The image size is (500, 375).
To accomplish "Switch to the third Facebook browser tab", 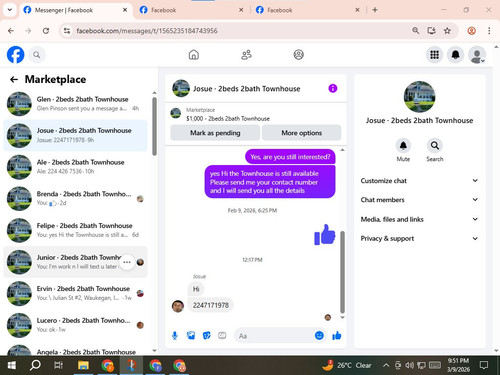I will 308,10.
